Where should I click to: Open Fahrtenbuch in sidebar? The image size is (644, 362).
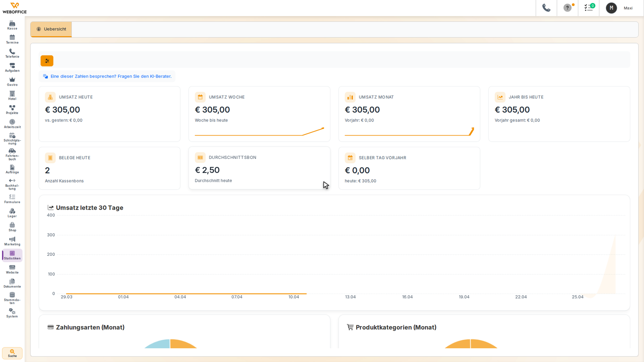pos(12,154)
